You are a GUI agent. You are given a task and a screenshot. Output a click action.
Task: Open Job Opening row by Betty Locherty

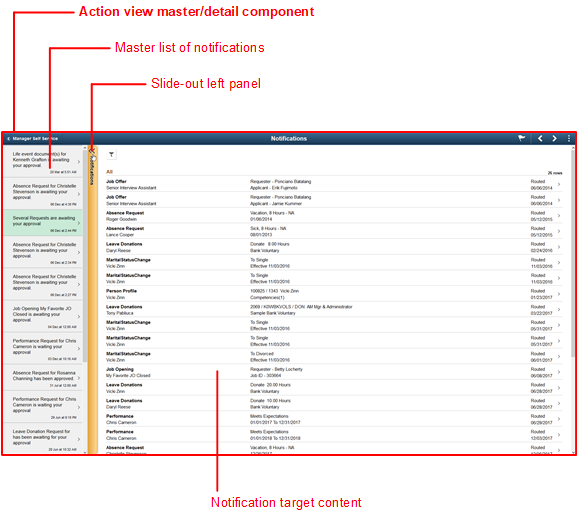pos(334,372)
